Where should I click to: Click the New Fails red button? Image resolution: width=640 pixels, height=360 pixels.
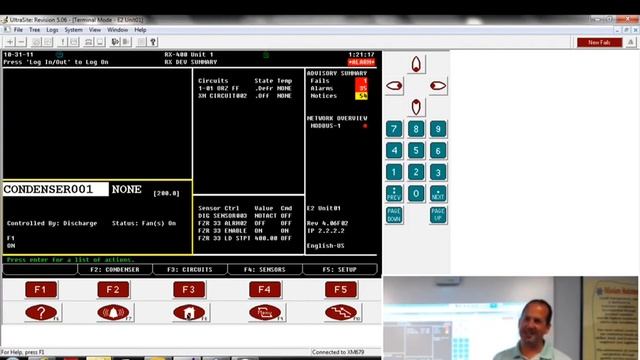click(x=599, y=42)
